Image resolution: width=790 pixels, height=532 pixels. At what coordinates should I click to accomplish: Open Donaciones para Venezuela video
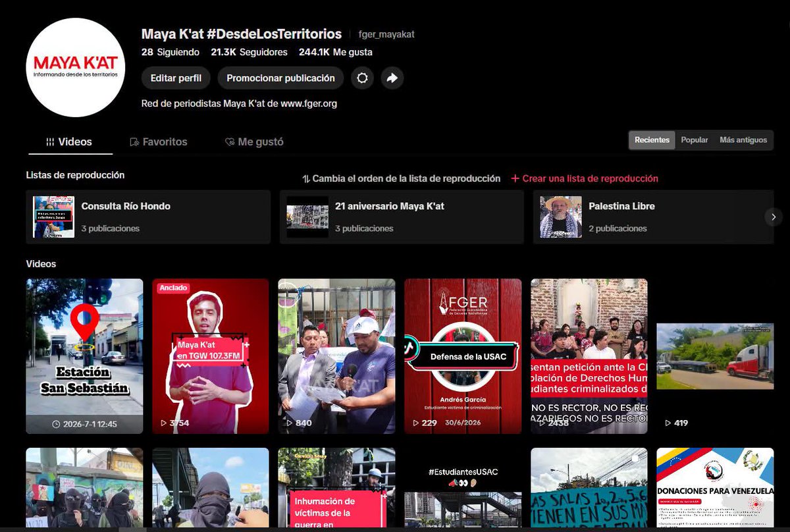pyautogui.click(x=715, y=488)
